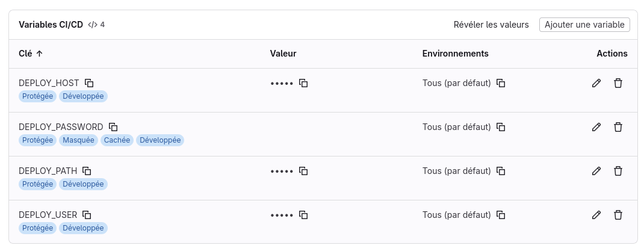Edit the DEPLOY_PASSWORD variable
Viewport: 644px width, 251px height.
596,127
